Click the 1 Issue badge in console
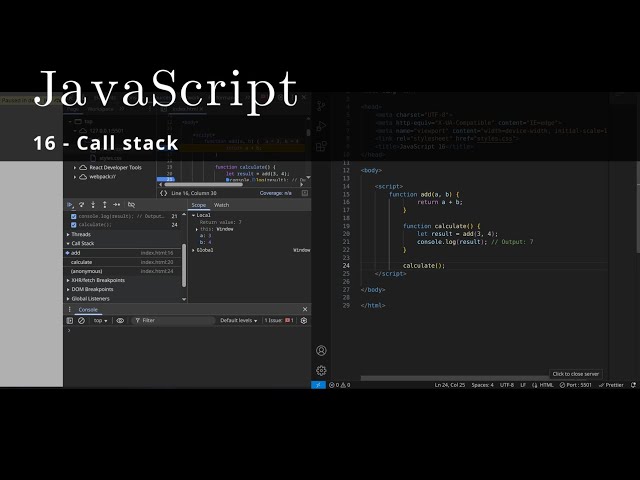Image resolution: width=640 pixels, height=480 pixels. tap(279, 320)
